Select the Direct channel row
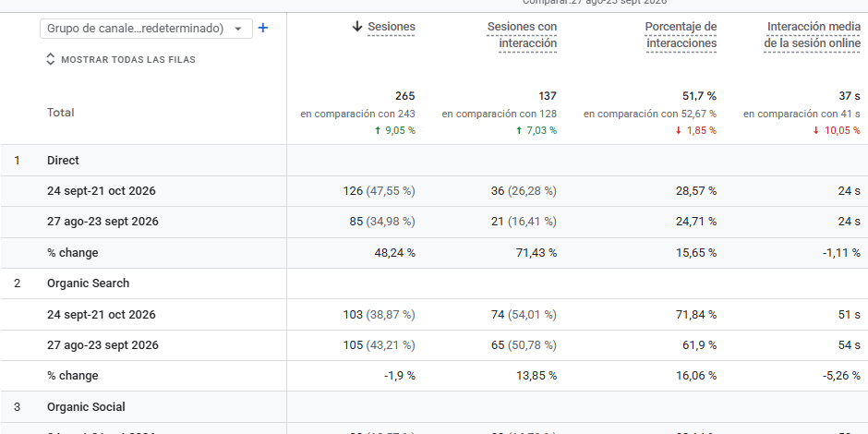 tap(434, 161)
